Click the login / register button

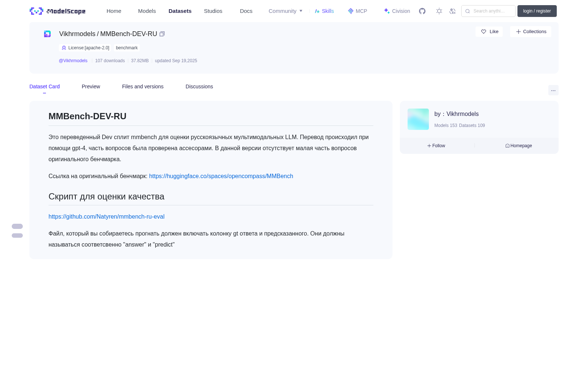[537, 11]
